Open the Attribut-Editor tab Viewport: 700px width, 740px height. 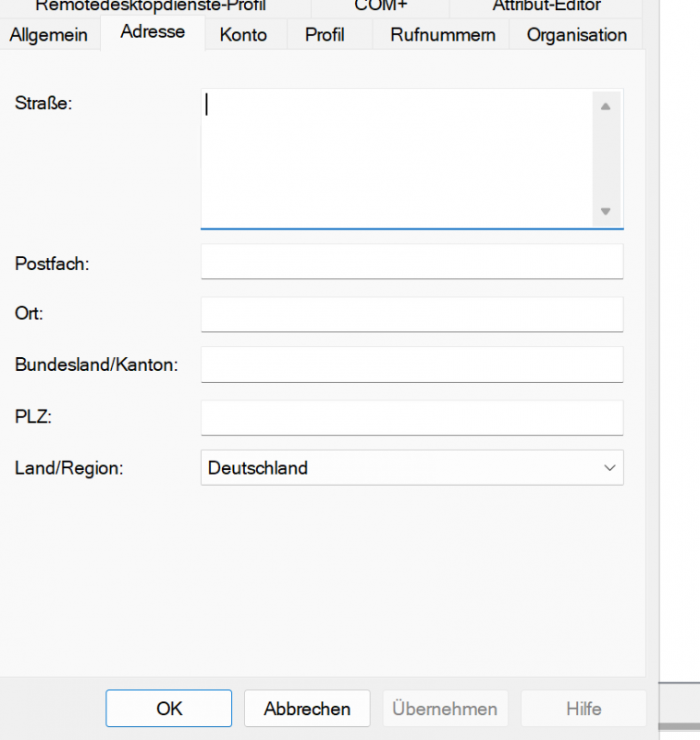pos(546,6)
